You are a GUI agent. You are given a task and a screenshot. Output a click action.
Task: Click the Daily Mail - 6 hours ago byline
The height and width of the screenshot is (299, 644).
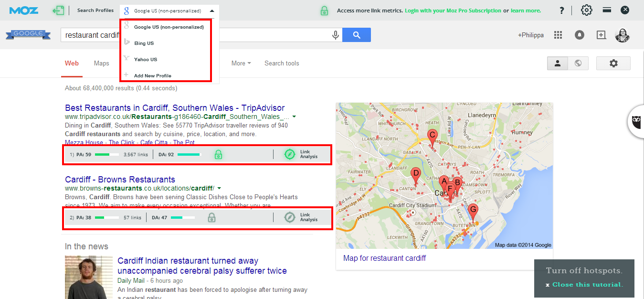pos(150,280)
